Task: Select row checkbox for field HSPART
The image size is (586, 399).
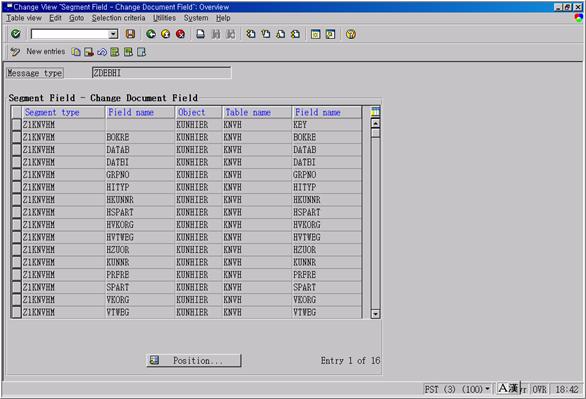Action: tap(16, 212)
